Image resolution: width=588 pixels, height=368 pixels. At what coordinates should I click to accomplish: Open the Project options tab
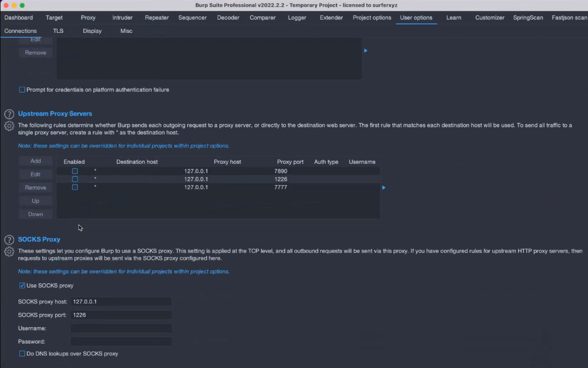pyautogui.click(x=372, y=17)
